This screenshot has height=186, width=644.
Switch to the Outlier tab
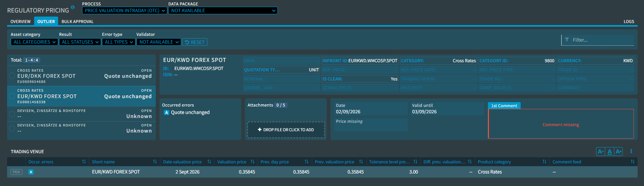pyautogui.click(x=46, y=21)
